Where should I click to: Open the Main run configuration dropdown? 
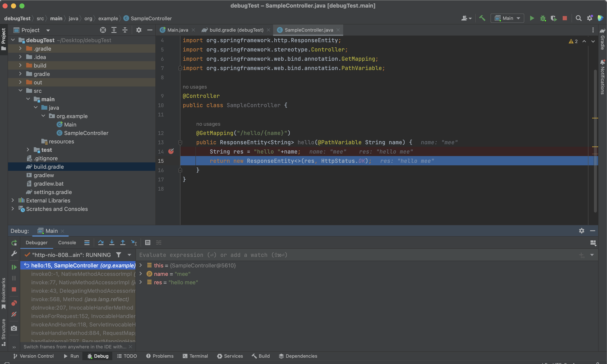click(507, 18)
